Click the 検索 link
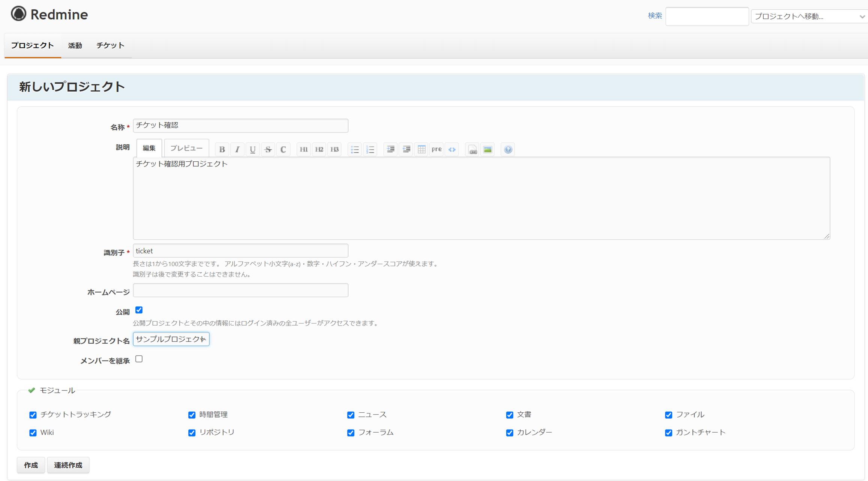868x481 pixels. pyautogui.click(x=654, y=16)
